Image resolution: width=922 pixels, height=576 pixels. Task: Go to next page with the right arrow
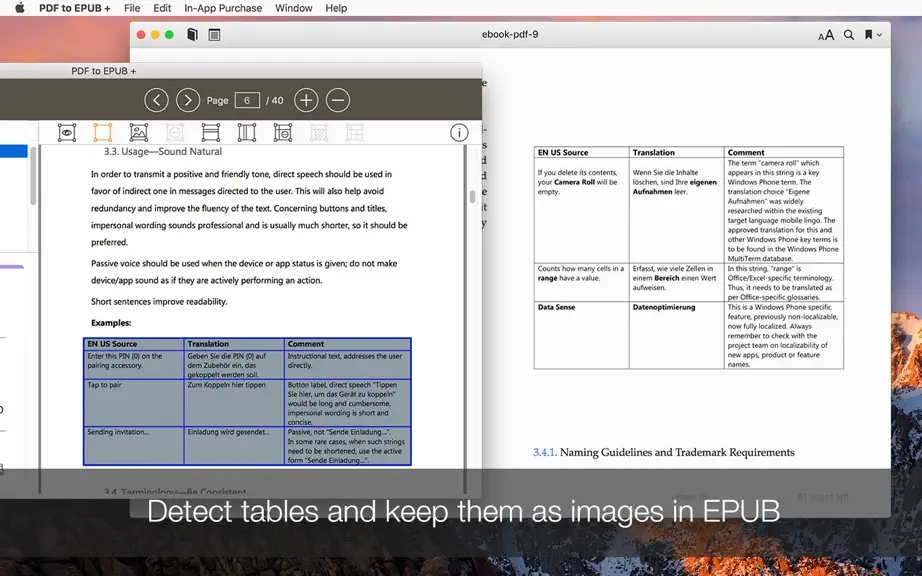pyautogui.click(x=188, y=101)
